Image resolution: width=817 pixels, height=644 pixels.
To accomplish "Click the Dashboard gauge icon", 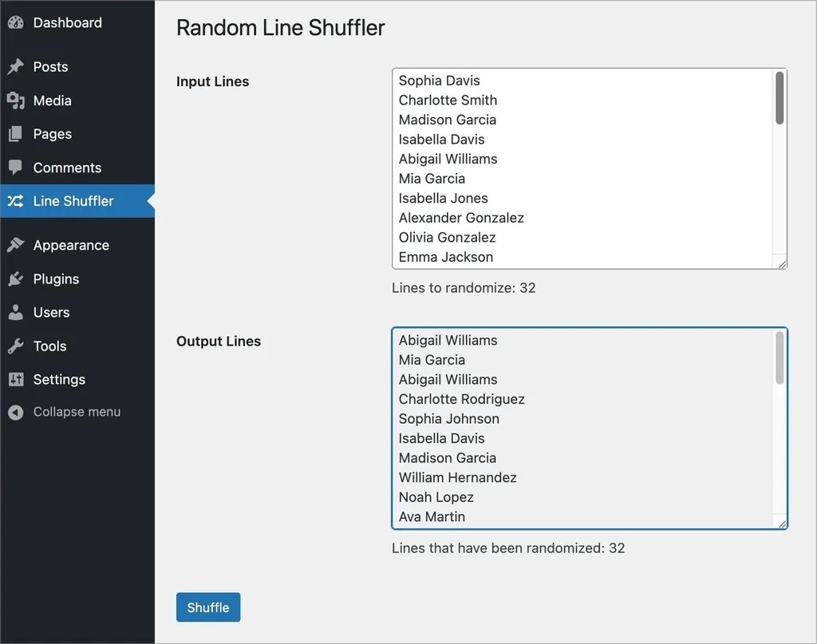I will tap(15, 22).
